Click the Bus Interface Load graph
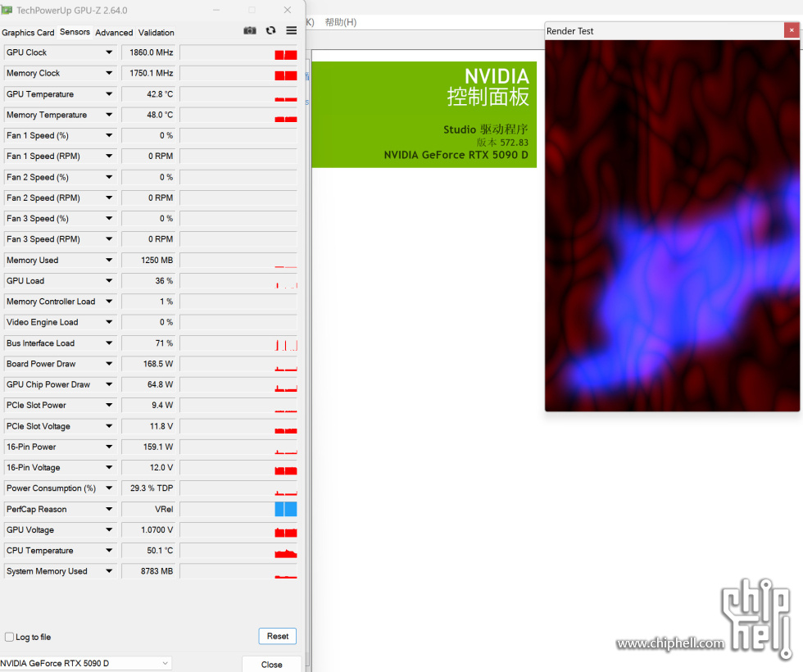Screen dimensions: 803x672 [238, 343]
